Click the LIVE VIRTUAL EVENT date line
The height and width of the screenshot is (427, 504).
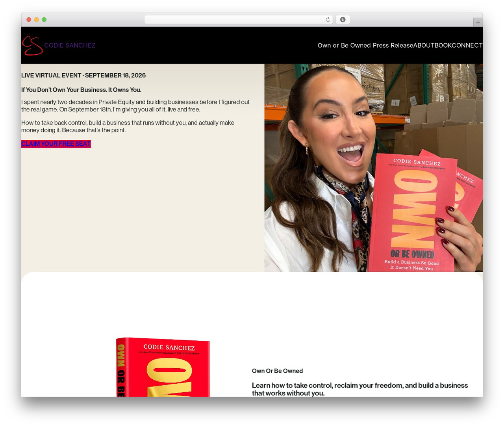pos(83,75)
